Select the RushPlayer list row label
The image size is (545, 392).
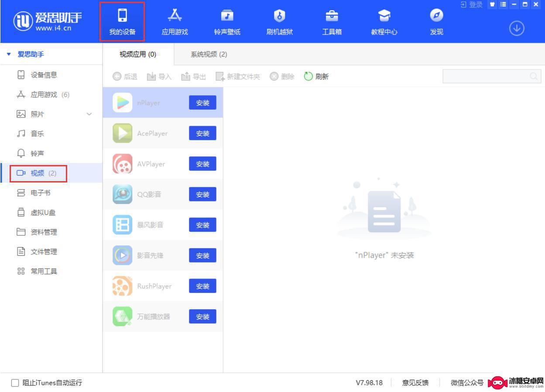[154, 286]
